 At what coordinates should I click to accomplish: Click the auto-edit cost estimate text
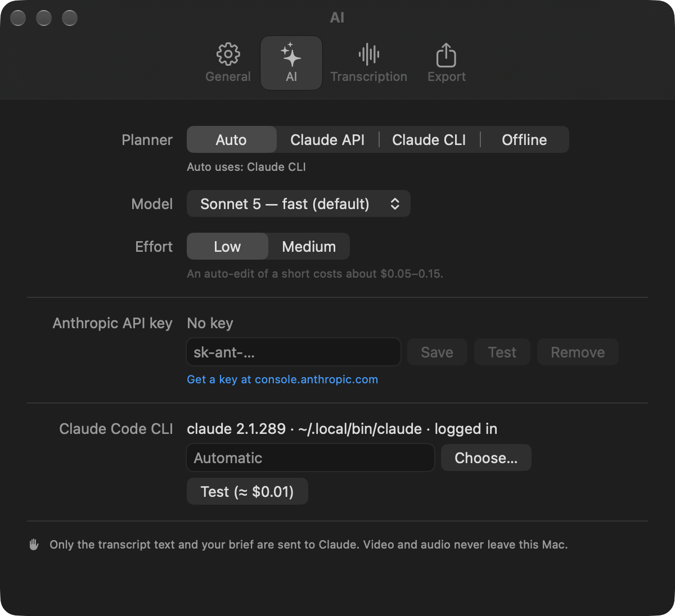click(315, 274)
